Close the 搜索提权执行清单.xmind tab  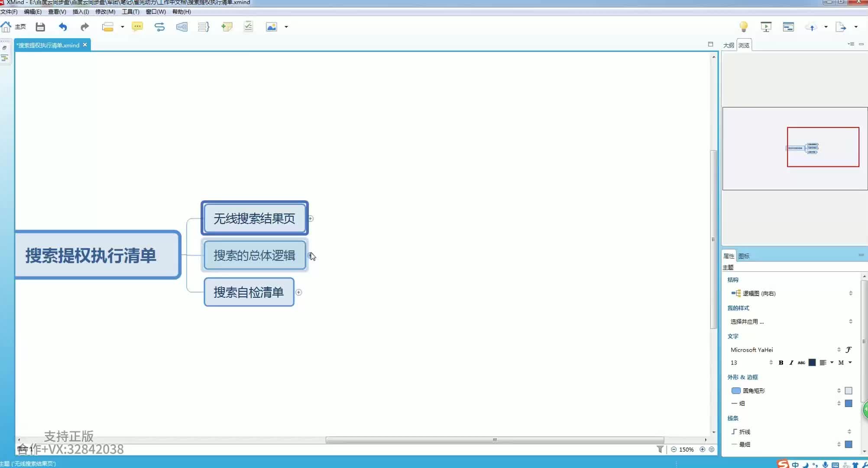[85, 45]
